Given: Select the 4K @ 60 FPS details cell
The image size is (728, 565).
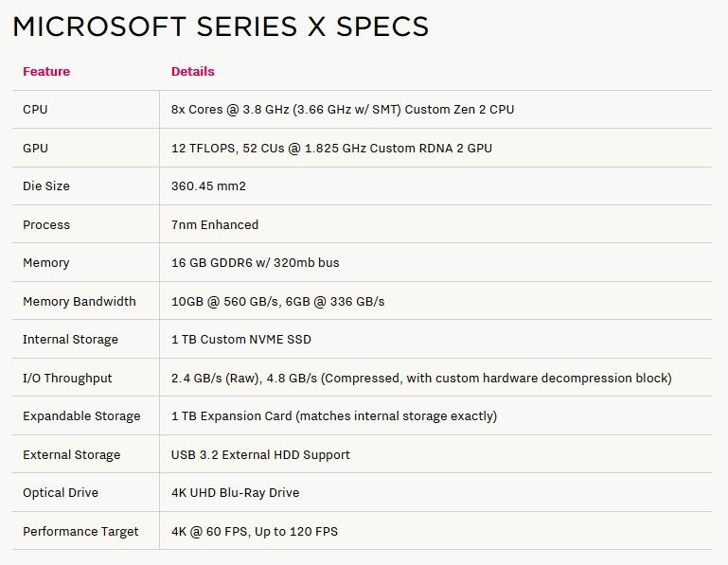Looking at the screenshot, I should tap(254, 531).
